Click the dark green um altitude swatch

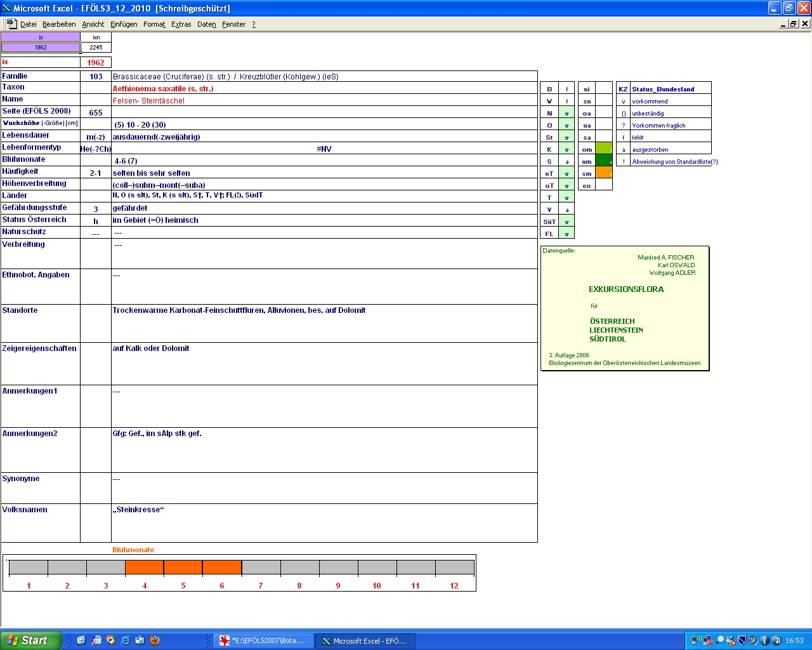click(x=604, y=161)
